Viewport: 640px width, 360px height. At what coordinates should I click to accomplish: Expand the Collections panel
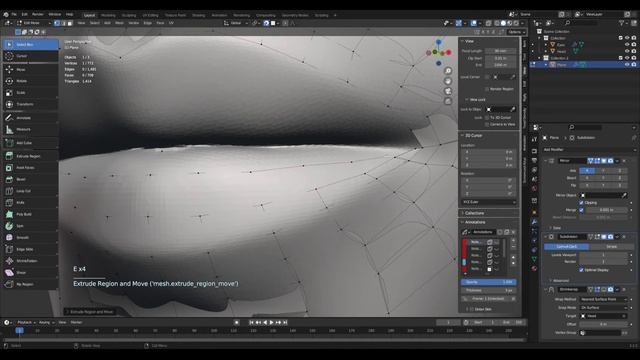[474, 213]
